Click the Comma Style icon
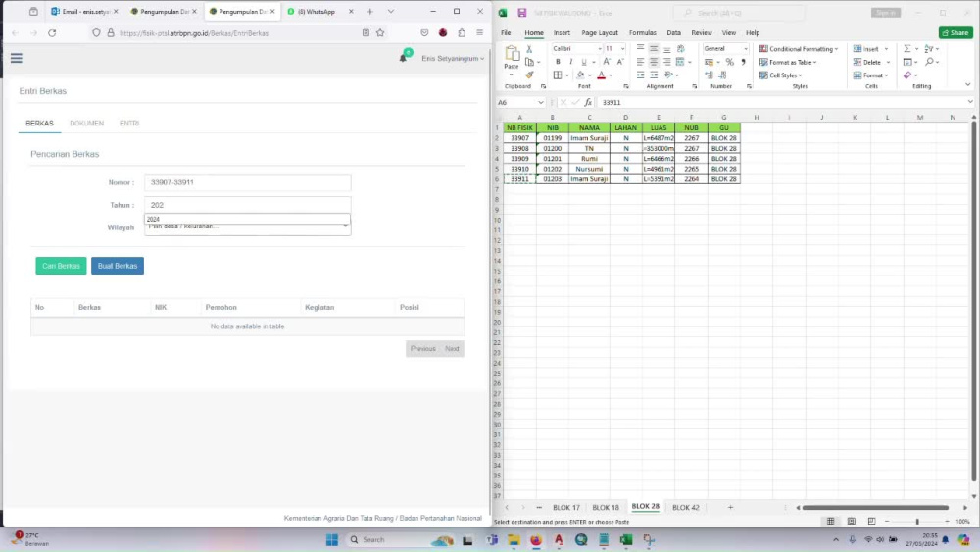Image resolution: width=980 pixels, height=552 pixels. tap(743, 62)
